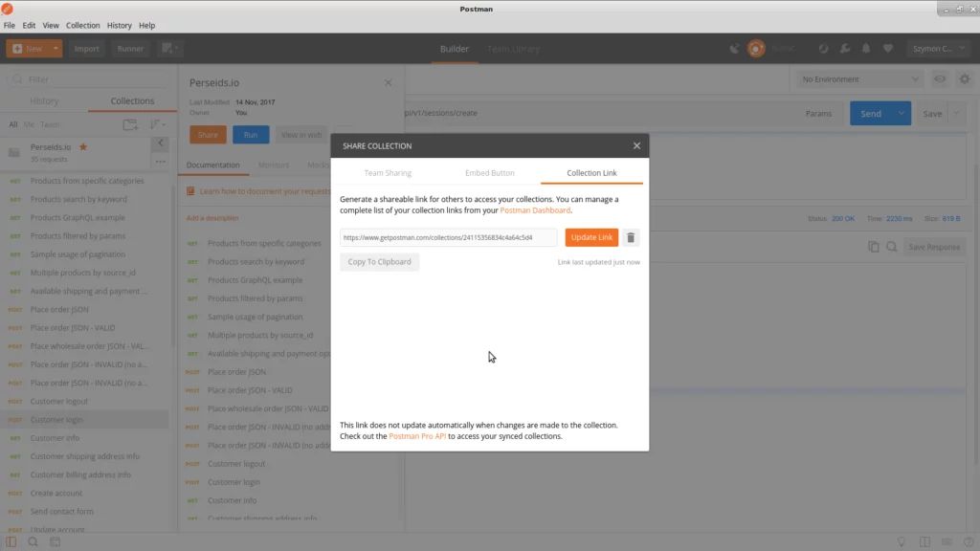Screen dimensions: 980x551
Task: Click the View in web button
Action: pos(301,135)
